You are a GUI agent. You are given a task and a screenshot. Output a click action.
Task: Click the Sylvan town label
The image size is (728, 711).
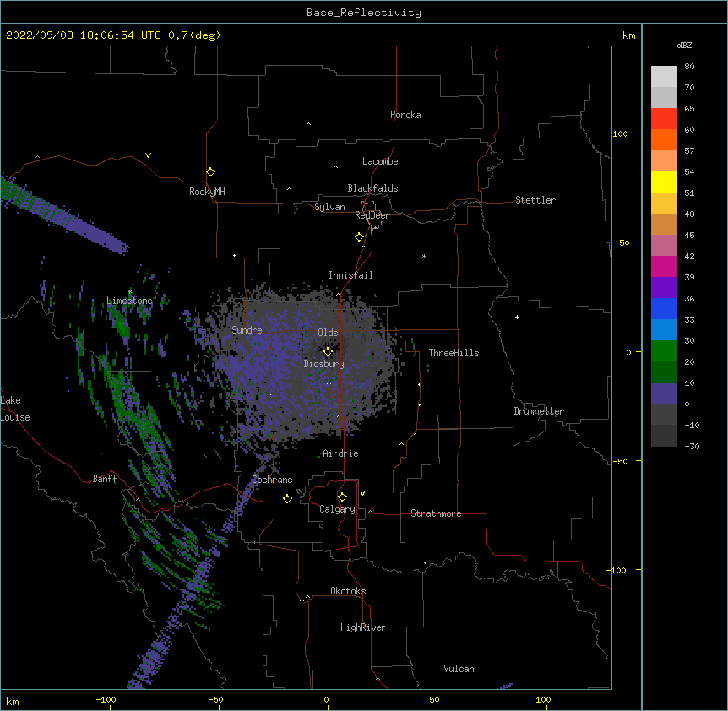tap(329, 207)
